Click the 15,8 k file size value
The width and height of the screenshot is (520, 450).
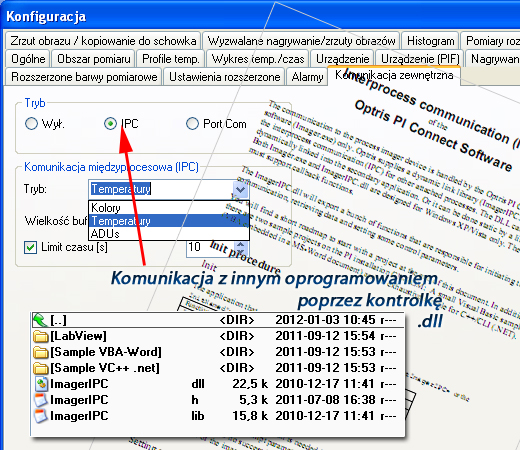pyautogui.click(x=250, y=416)
